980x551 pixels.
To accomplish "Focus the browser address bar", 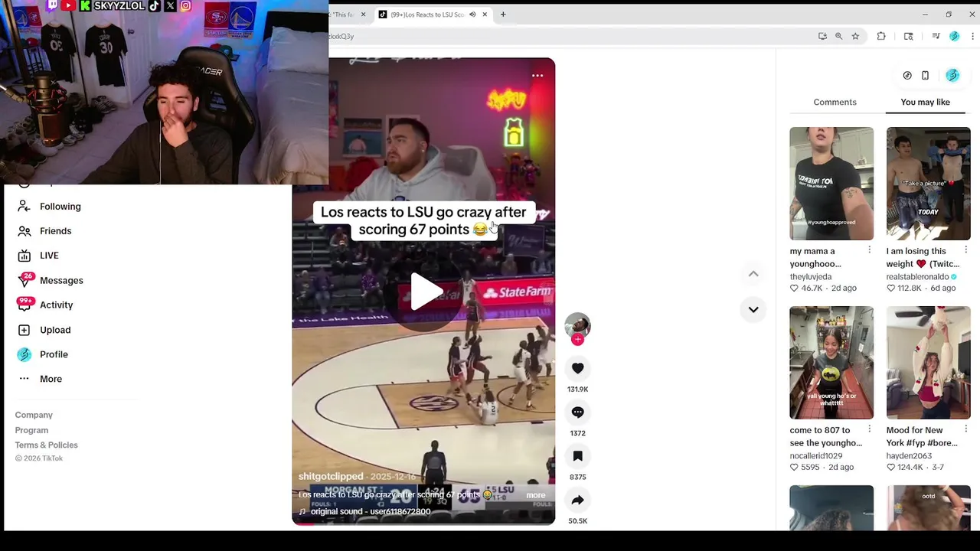I will 570,36.
